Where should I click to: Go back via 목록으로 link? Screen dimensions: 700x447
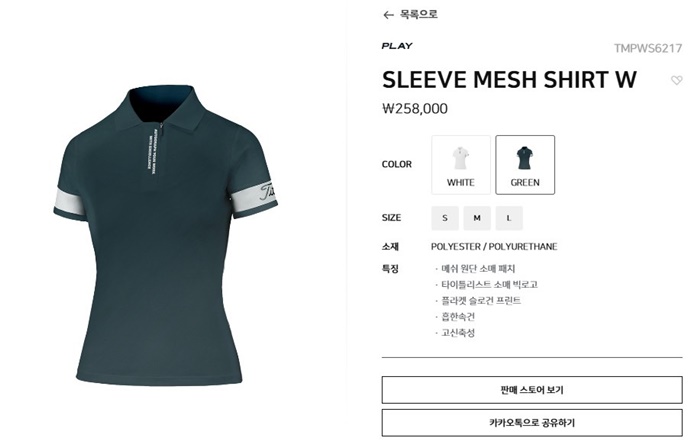[x=418, y=14]
